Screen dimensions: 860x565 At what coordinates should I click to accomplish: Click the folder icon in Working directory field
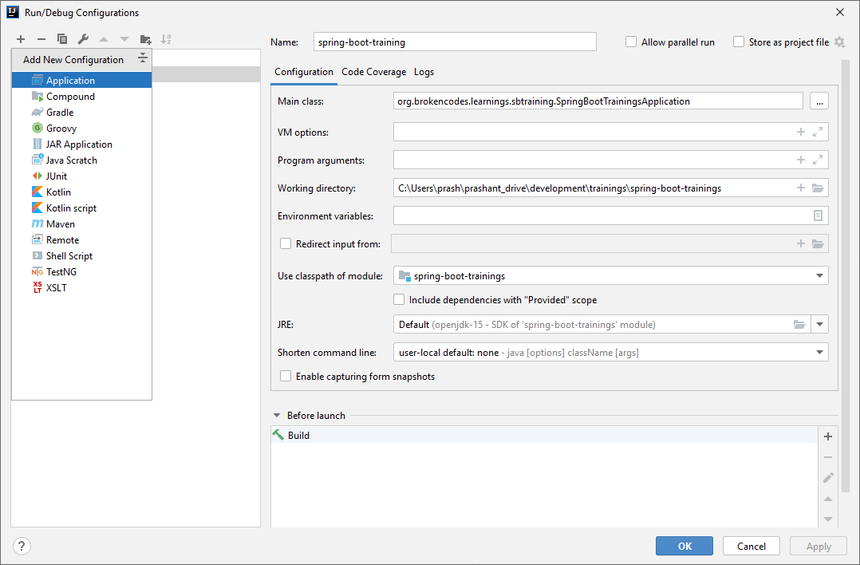pyautogui.click(x=817, y=188)
